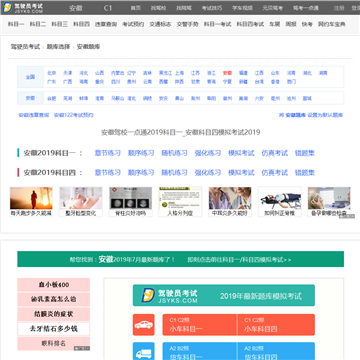Click the C1 license type selector in header

click(x=108, y=8)
